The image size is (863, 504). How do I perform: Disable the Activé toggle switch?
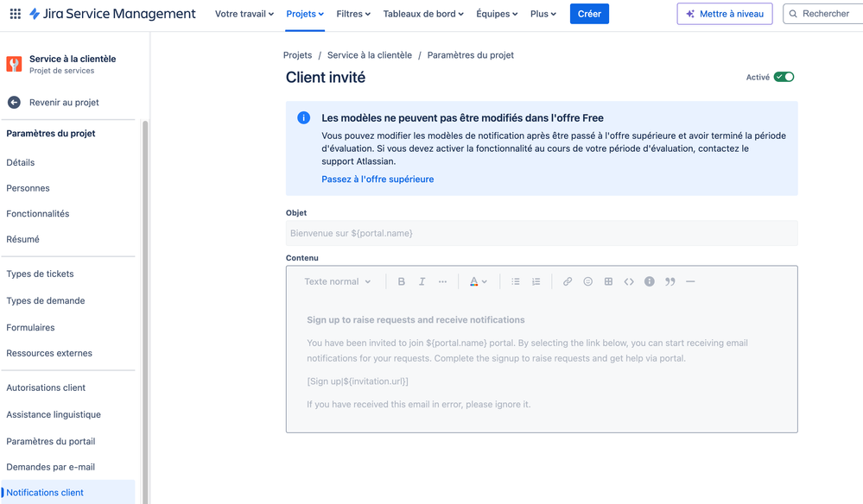(x=784, y=77)
